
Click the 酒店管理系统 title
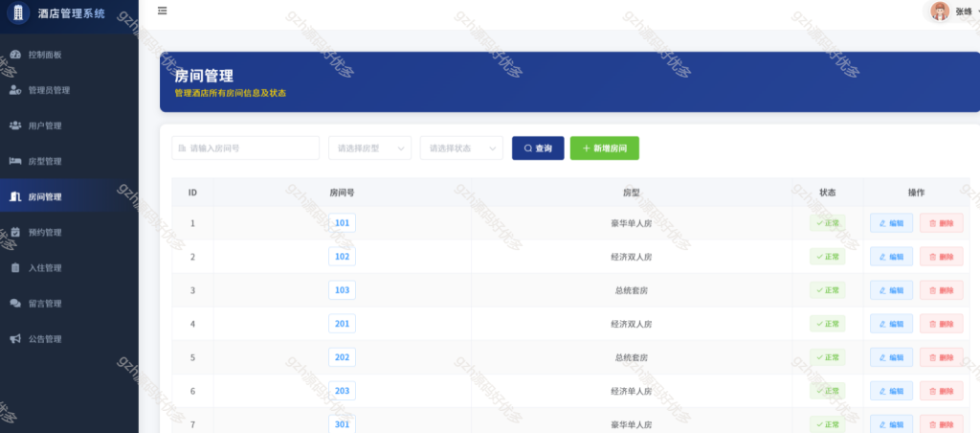click(72, 13)
